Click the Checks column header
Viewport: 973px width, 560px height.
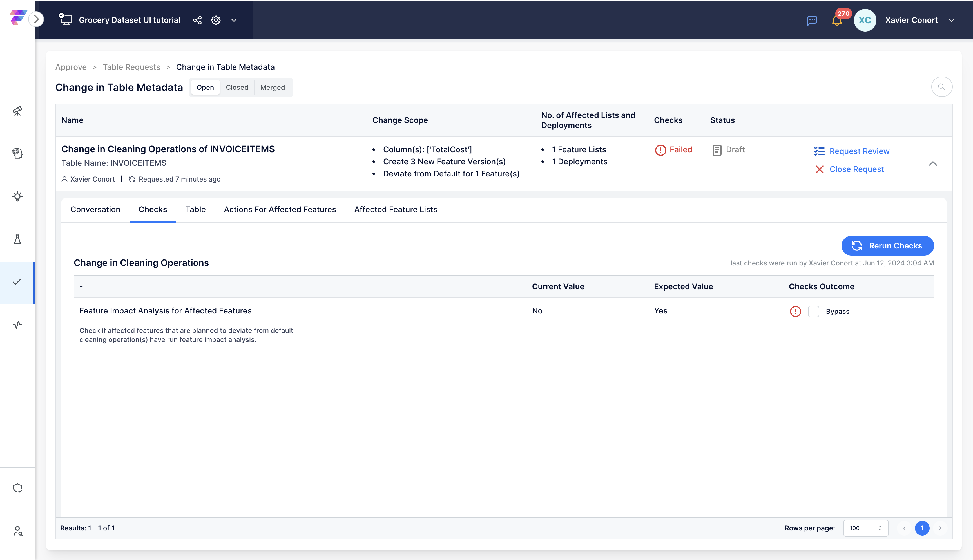(x=668, y=120)
